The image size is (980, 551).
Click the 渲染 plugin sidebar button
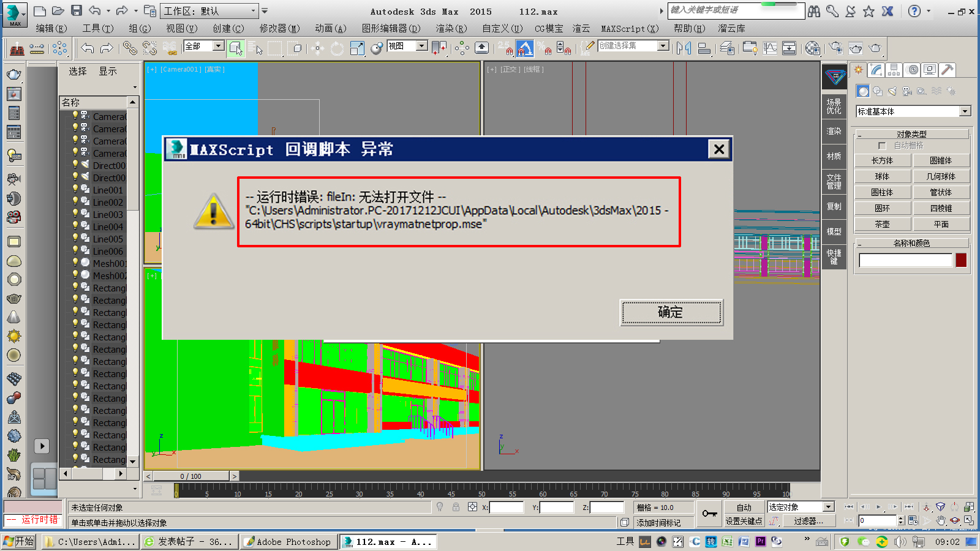pyautogui.click(x=834, y=131)
